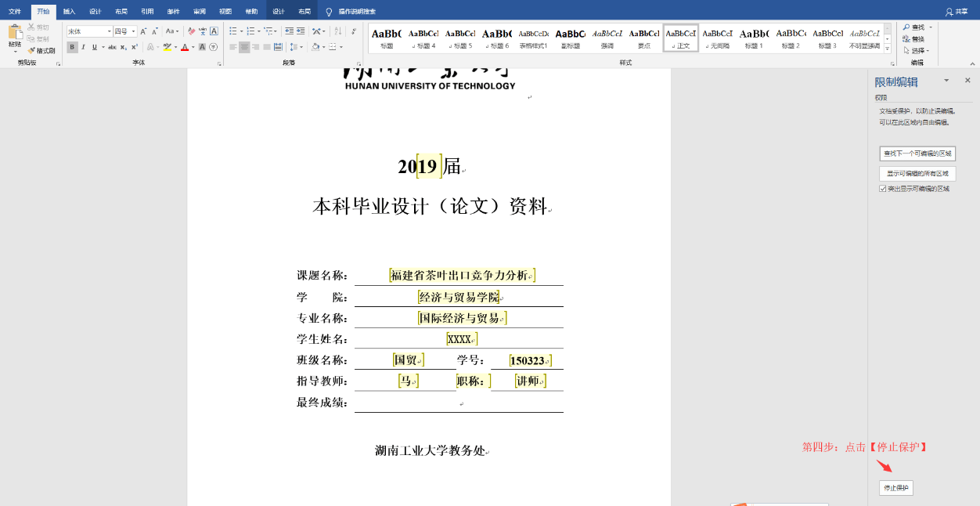Click the numbered list icon
This screenshot has width=980, height=506.
coord(250,31)
